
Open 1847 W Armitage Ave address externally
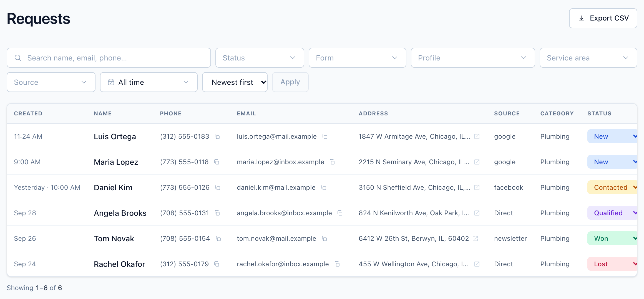pos(477,136)
